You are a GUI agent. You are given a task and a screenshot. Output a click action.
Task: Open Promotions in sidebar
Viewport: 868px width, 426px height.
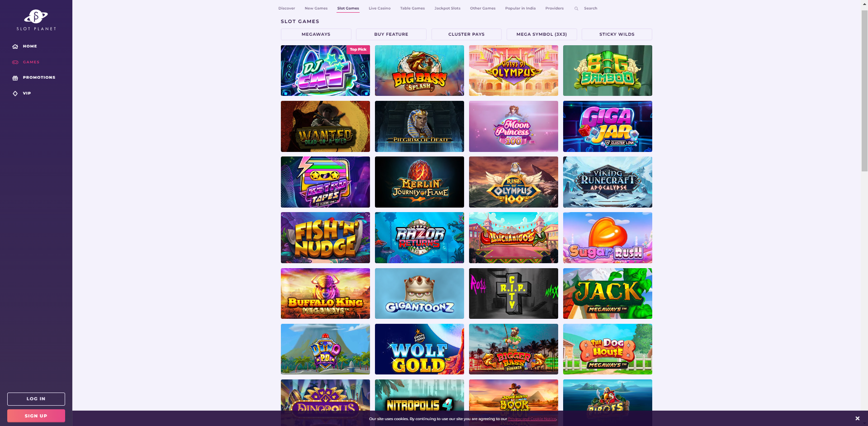tap(39, 78)
